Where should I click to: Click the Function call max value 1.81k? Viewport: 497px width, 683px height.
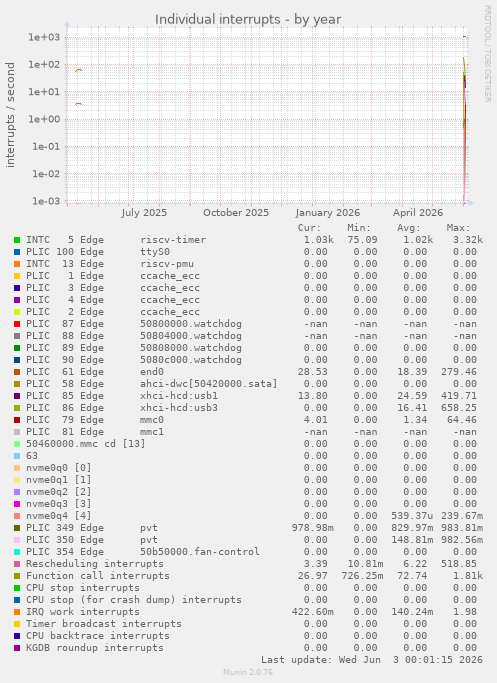467,576
